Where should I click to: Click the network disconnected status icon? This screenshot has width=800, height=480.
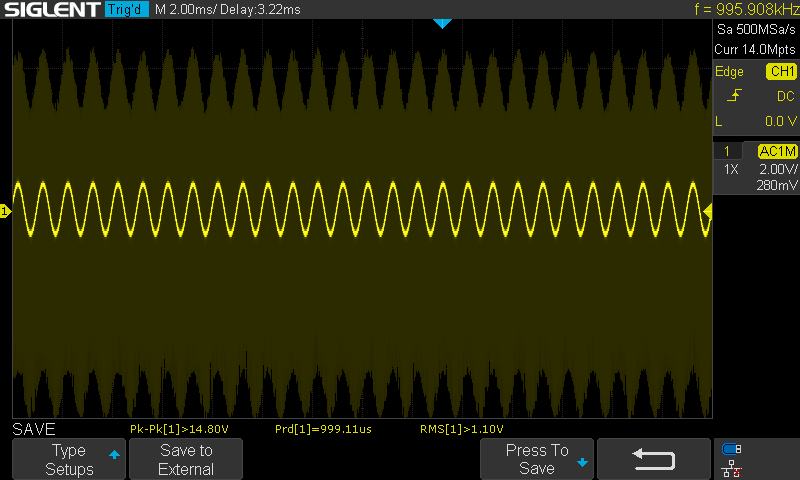click(732, 468)
